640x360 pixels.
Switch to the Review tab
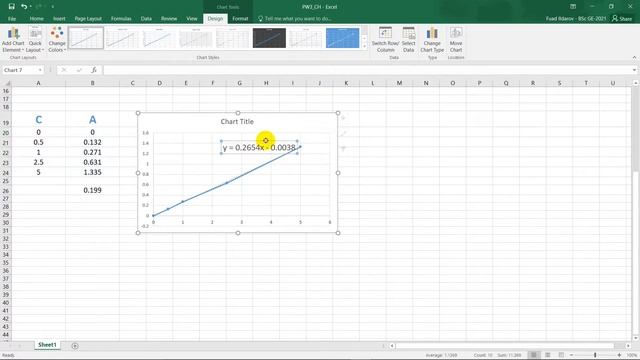pos(169,19)
